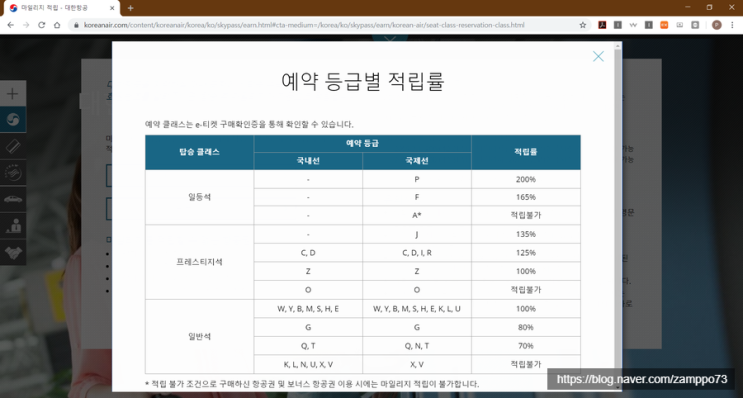Open the browser home page
The image size is (743, 398).
[57, 25]
